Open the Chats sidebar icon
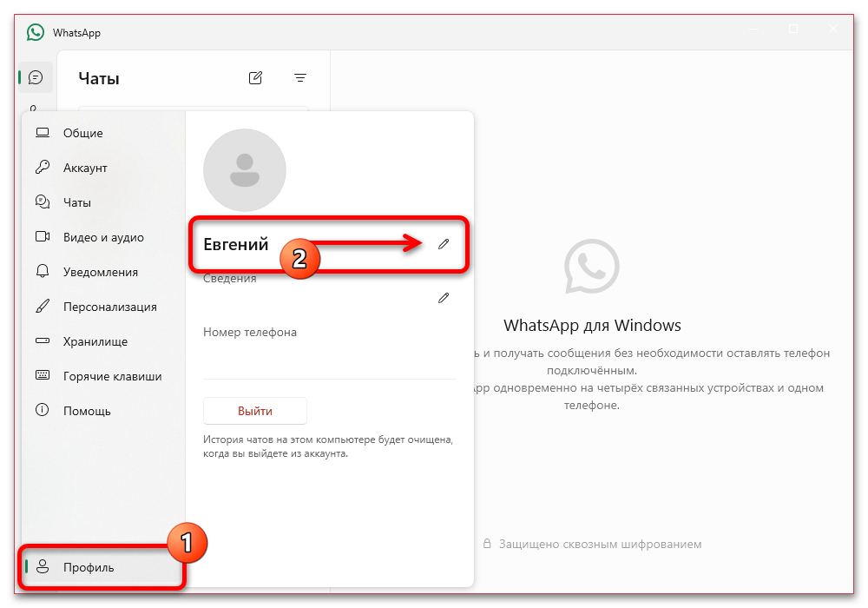 [36, 77]
